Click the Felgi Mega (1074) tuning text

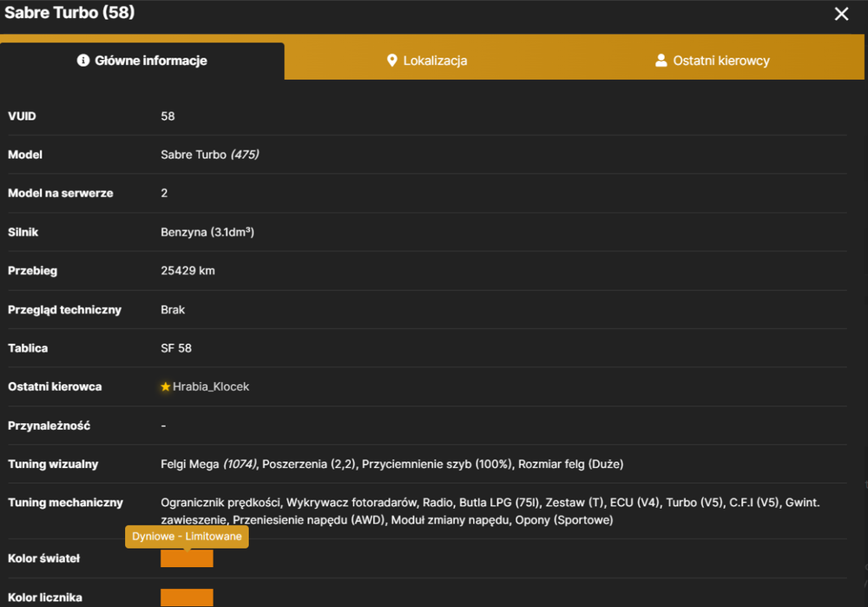click(208, 464)
